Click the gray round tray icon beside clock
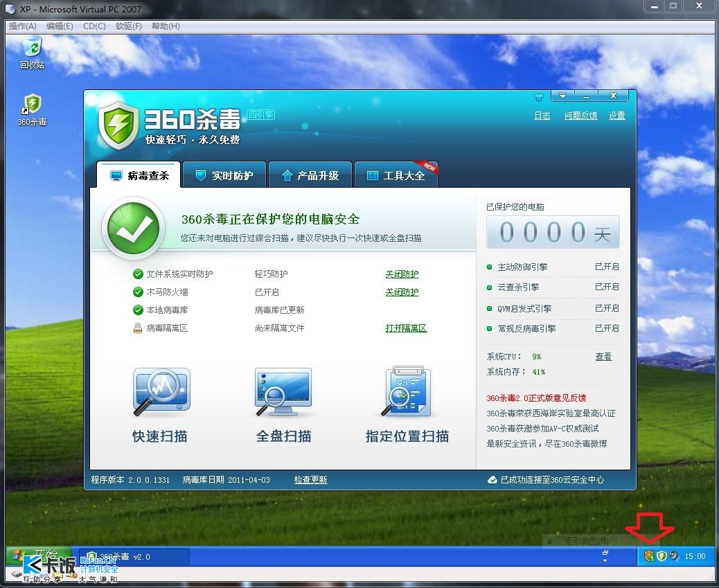Screen dimensions: 719x588 click(x=673, y=556)
